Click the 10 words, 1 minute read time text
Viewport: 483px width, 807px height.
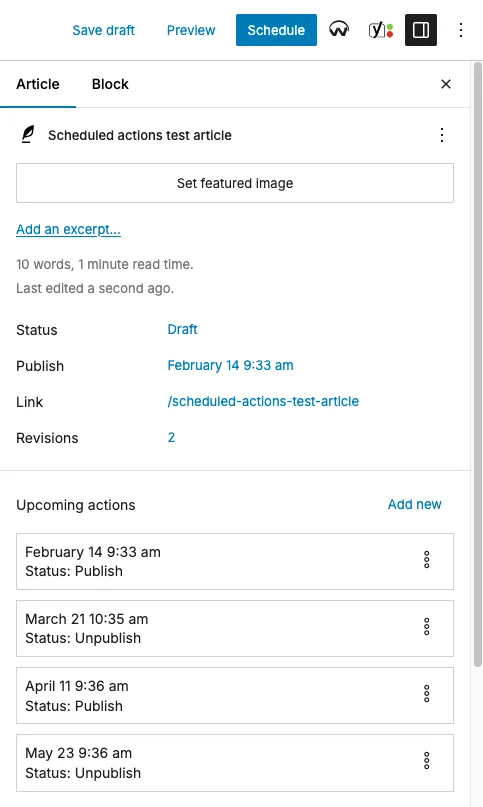point(105,265)
